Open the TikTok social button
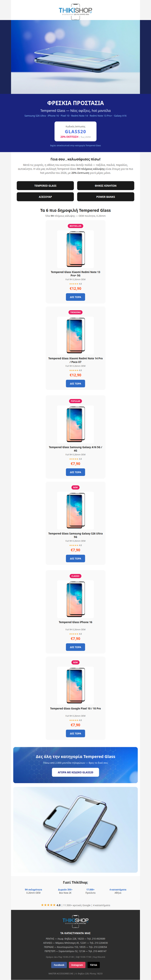 point(94,965)
